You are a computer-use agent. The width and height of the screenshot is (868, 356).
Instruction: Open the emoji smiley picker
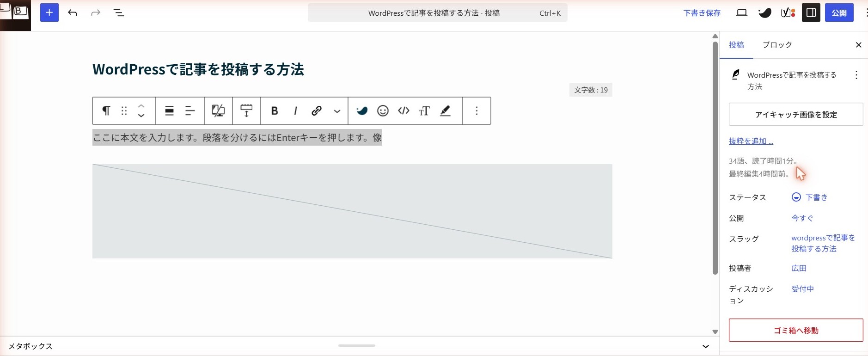tap(383, 110)
